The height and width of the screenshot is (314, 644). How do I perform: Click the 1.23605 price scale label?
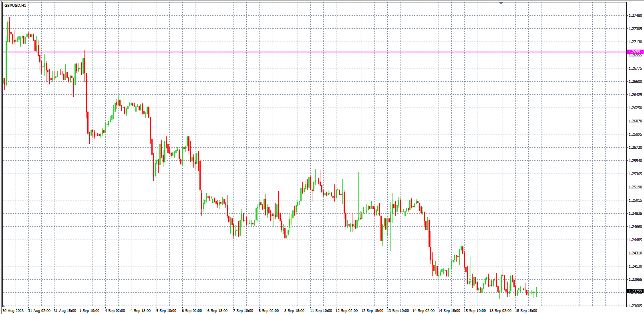pos(635,306)
